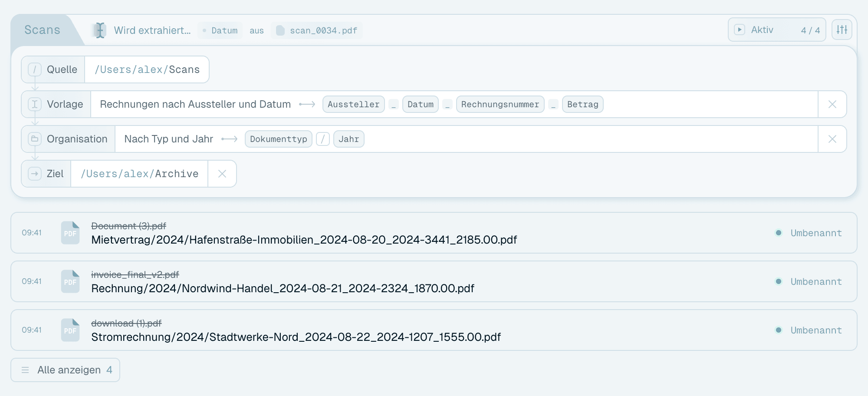The image size is (868, 396).
Task: Remove the Vorlage row with X
Action: pyautogui.click(x=832, y=104)
